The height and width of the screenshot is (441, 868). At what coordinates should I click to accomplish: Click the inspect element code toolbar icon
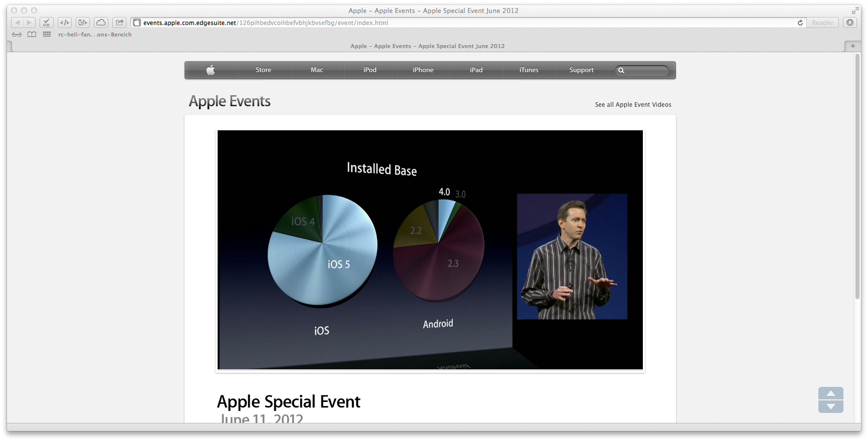83,23
